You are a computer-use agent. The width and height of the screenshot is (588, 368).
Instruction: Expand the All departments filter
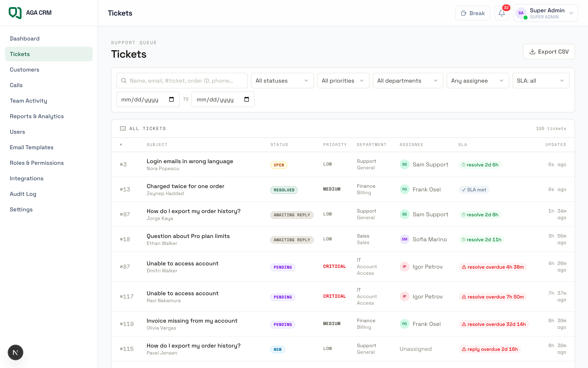pyautogui.click(x=408, y=81)
